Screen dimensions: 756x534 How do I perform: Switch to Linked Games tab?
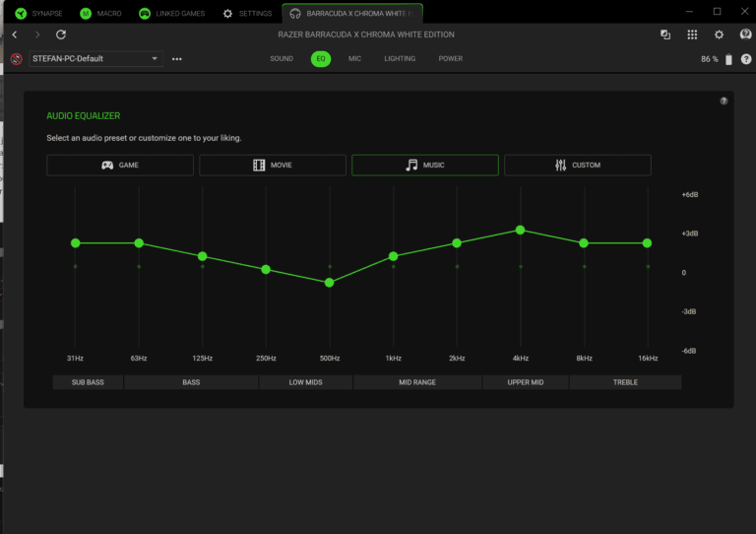[x=171, y=13]
